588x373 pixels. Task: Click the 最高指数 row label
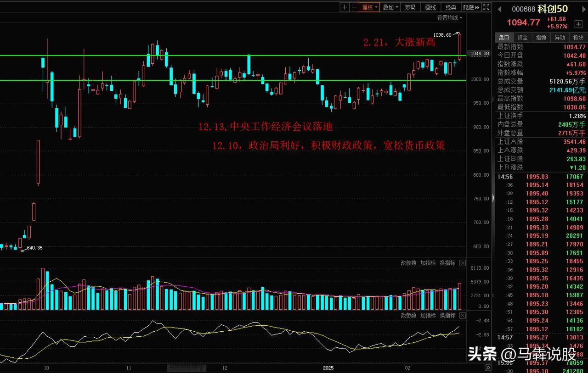510,99
